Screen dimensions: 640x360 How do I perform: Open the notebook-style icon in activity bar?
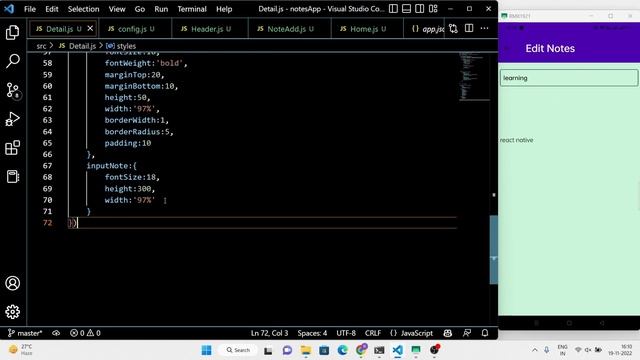click(12, 176)
